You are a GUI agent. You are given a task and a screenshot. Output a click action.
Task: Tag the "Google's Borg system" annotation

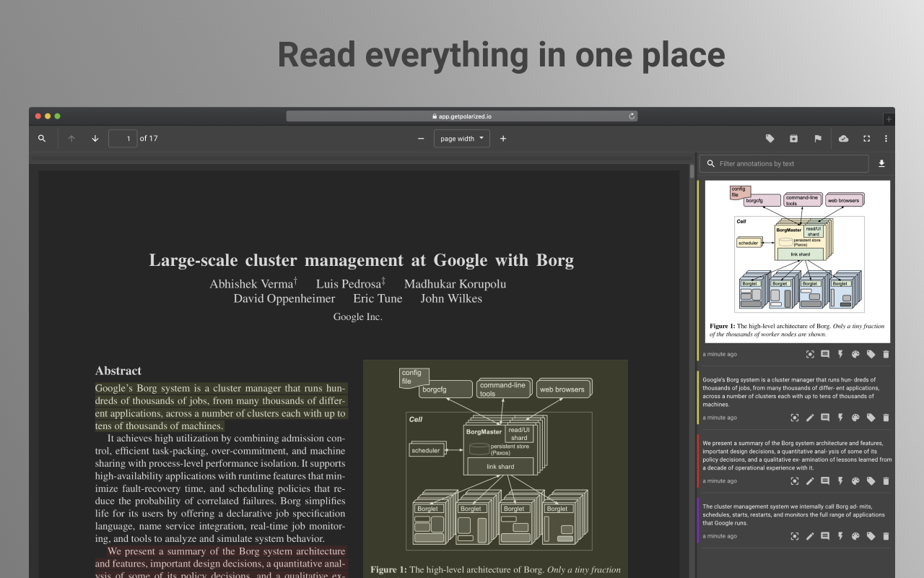[871, 418]
